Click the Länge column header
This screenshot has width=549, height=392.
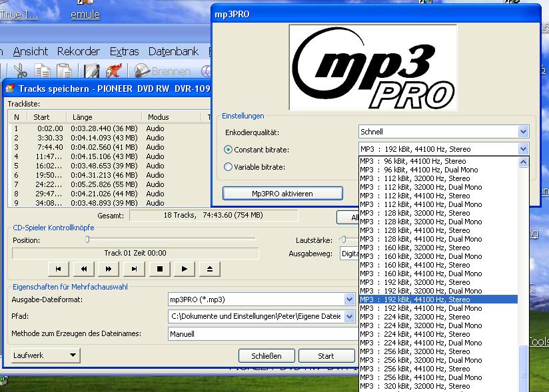pos(104,117)
